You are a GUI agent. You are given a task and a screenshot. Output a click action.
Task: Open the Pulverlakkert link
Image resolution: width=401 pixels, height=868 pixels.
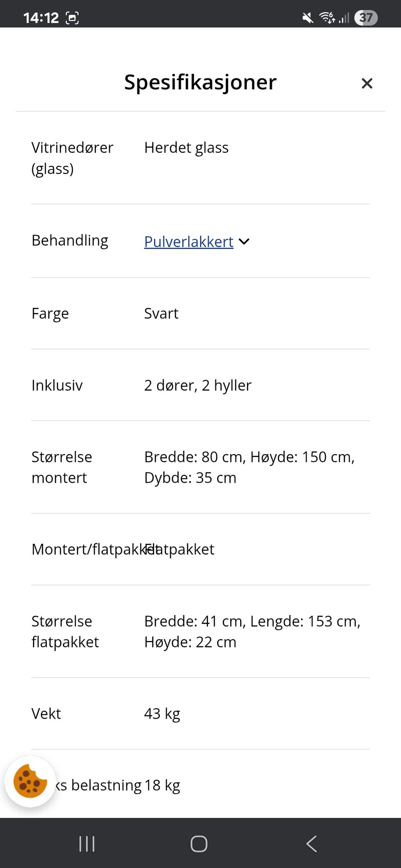188,242
